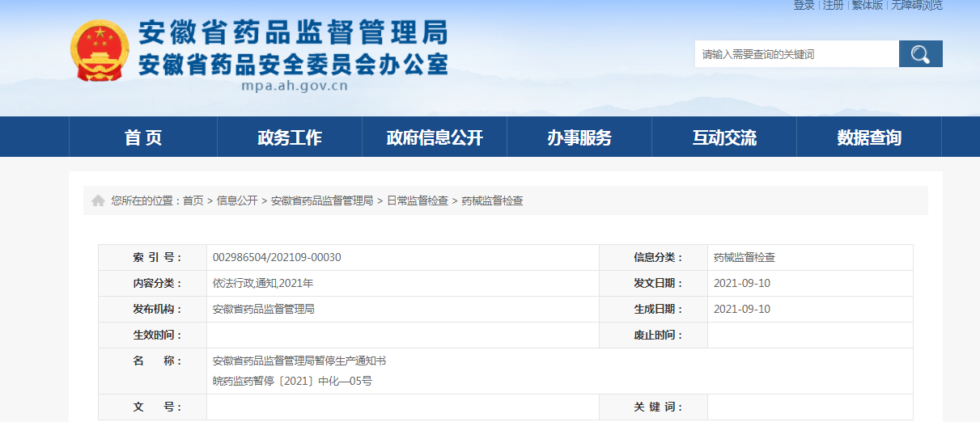The image size is (980, 422).
Task: Click the 生效时间 label cell
Action: tap(153, 335)
